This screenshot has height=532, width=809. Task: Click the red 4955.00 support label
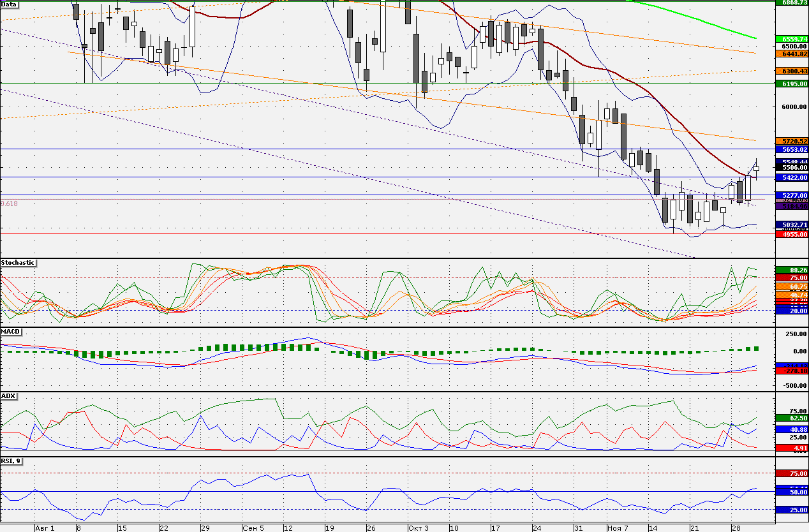[x=791, y=234]
